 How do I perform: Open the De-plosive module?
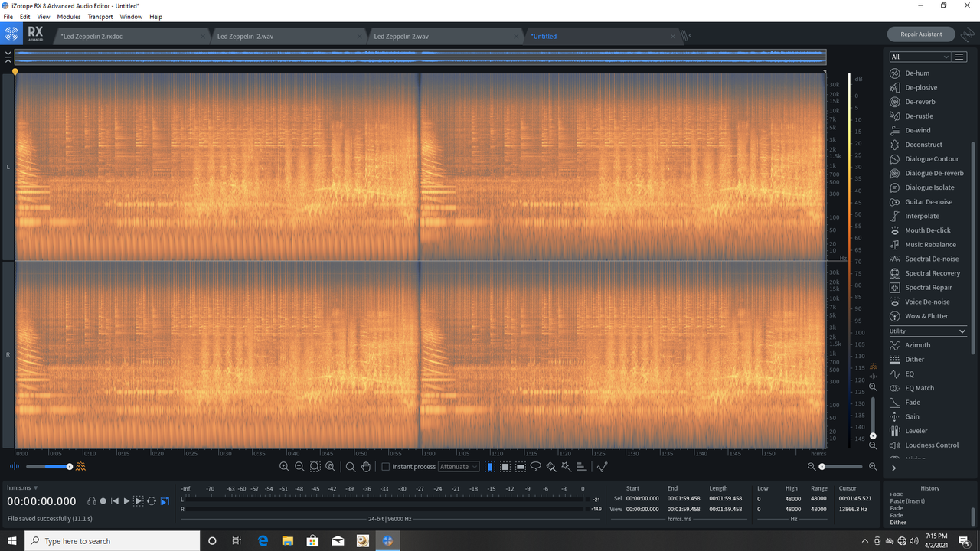point(928,87)
